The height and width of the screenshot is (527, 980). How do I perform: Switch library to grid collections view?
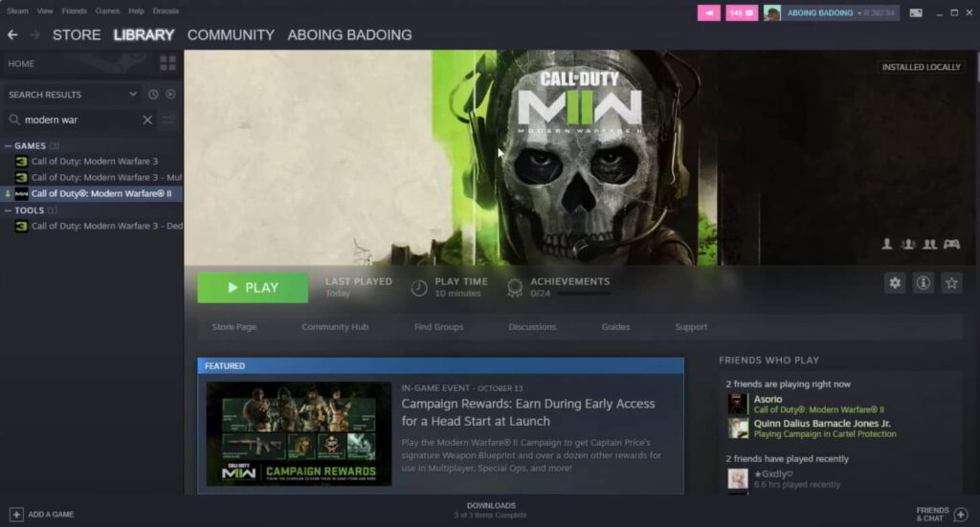[168, 64]
